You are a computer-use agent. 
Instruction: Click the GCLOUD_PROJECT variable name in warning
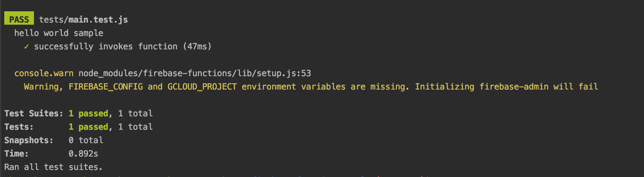(x=202, y=87)
